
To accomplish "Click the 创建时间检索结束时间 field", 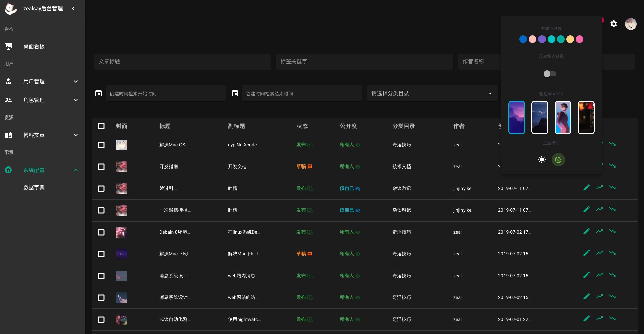I will [302, 93].
